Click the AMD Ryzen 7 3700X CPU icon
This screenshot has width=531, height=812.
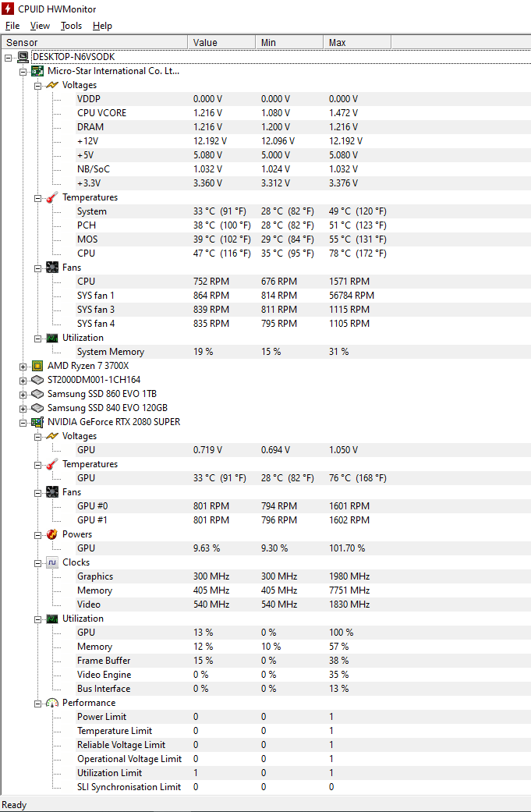tap(37, 366)
